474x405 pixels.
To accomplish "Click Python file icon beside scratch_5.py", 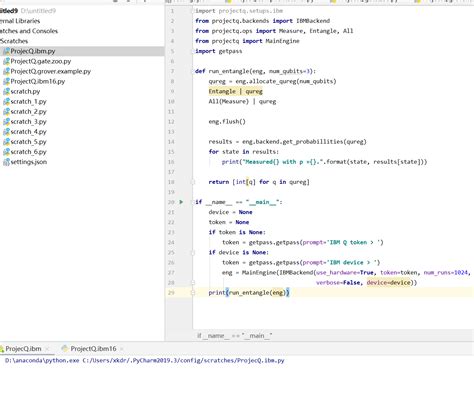I will pyautogui.click(x=6, y=142).
